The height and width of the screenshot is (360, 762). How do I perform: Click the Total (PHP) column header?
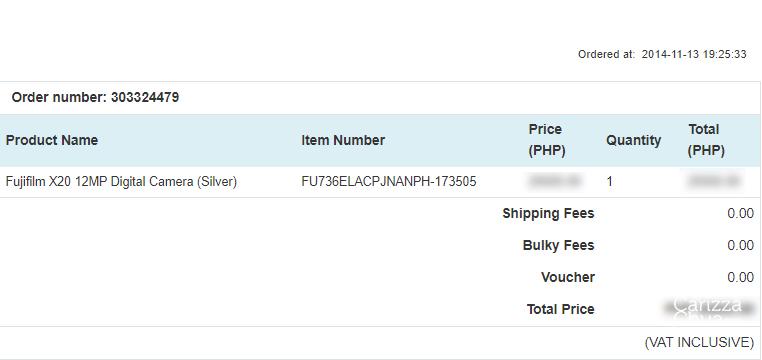click(706, 140)
